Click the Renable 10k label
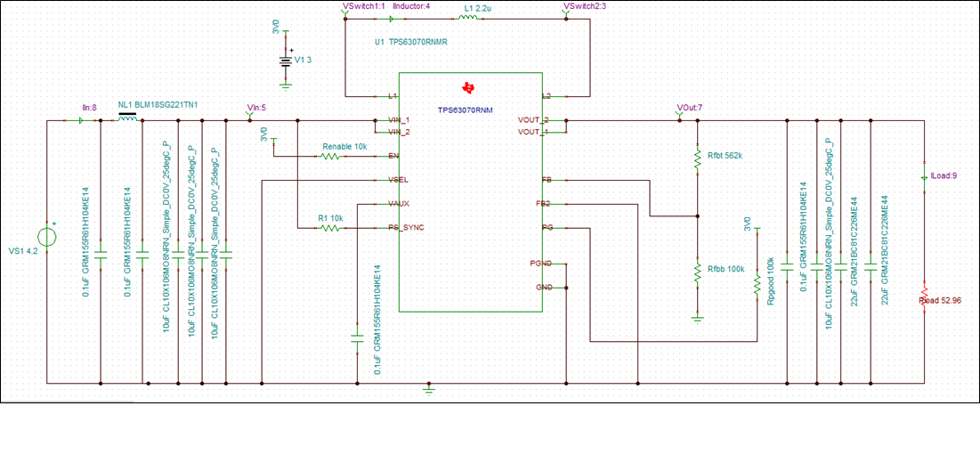 coord(344,146)
